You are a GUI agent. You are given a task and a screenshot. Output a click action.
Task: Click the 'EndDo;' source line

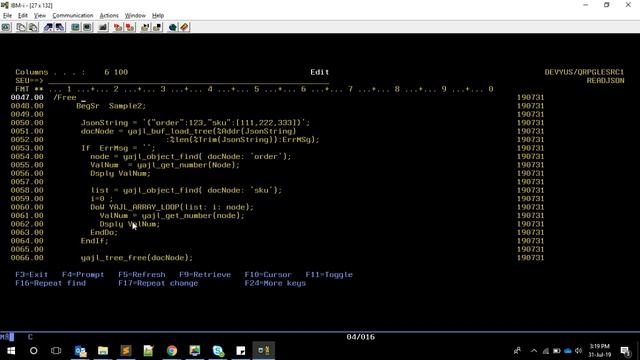[104, 233]
